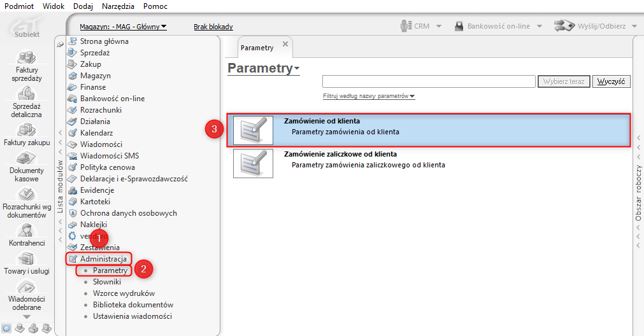The width and height of the screenshot is (644, 336).
Task: Open Faktury sprzedaży shortcut icon
Action: coord(27,57)
